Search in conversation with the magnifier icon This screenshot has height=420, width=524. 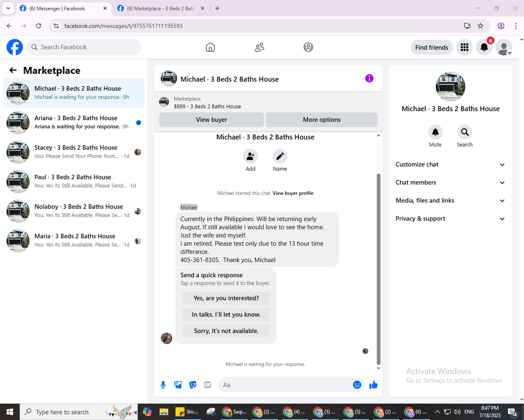click(465, 132)
